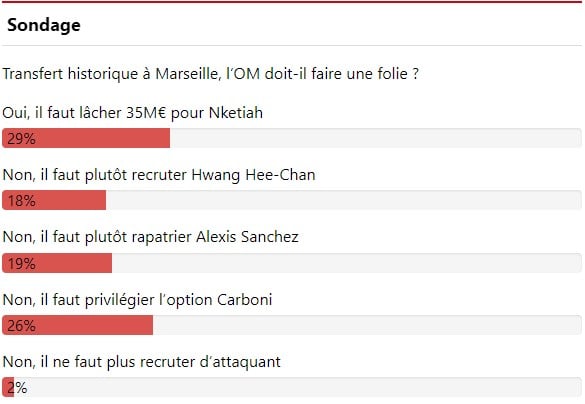Screen dimensions: 585x404
Task: Click the 18% percentage label
Action: (21, 201)
